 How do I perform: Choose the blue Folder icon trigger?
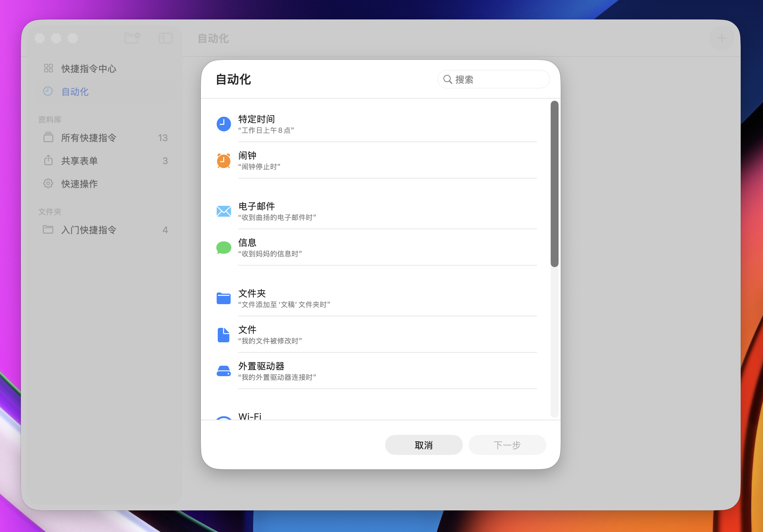(224, 298)
